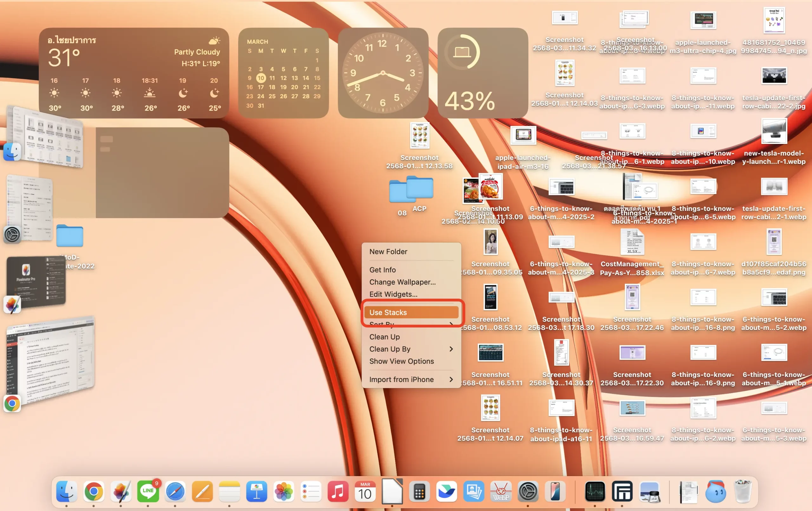The height and width of the screenshot is (511, 812).
Task: Open LINE app with notification badge
Action: pos(148,492)
